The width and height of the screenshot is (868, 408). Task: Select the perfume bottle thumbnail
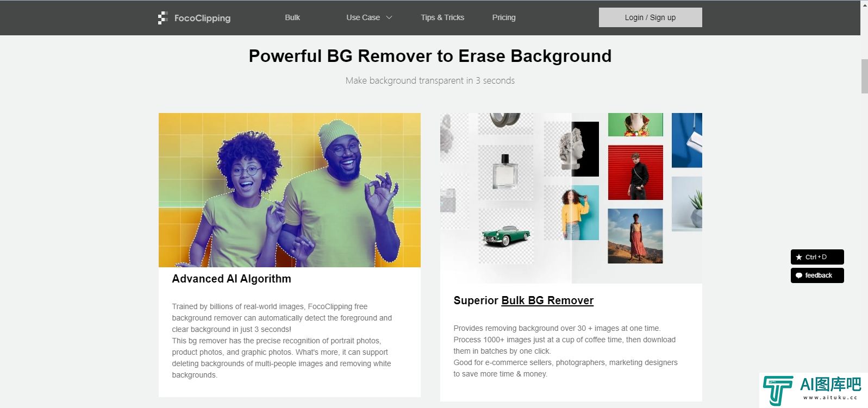coord(505,172)
